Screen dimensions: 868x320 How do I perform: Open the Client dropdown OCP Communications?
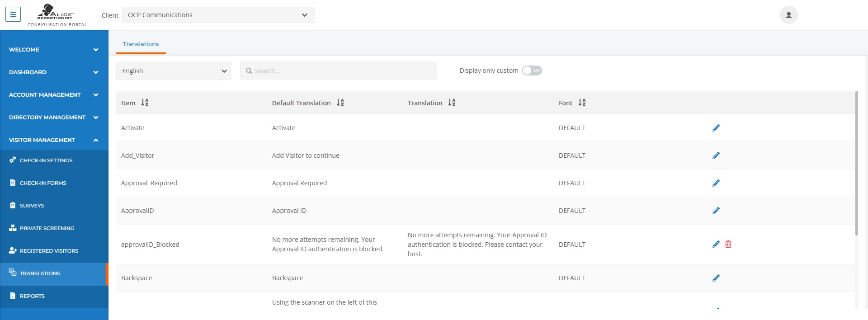[218, 15]
